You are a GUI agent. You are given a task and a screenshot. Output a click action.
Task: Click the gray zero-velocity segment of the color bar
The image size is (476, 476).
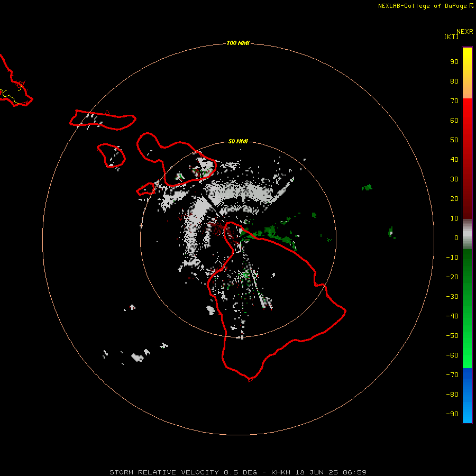[467, 234]
